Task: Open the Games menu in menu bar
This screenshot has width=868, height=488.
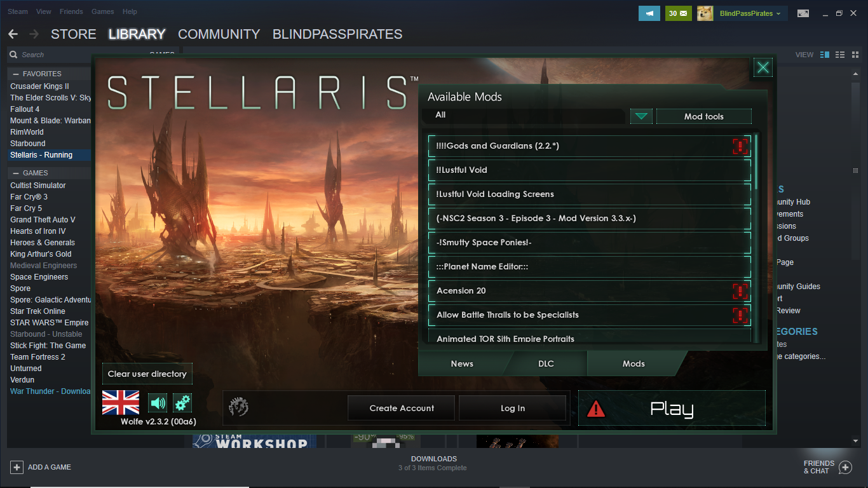Action: tap(103, 11)
